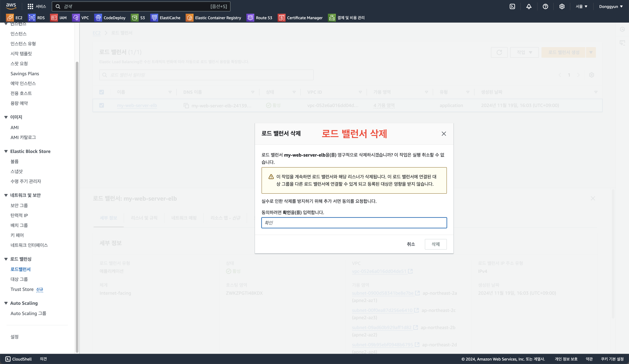Toggle the my-web-server-elb row checkbox
Image resolution: width=629 pixels, height=364 pixels.
[102, 105]
